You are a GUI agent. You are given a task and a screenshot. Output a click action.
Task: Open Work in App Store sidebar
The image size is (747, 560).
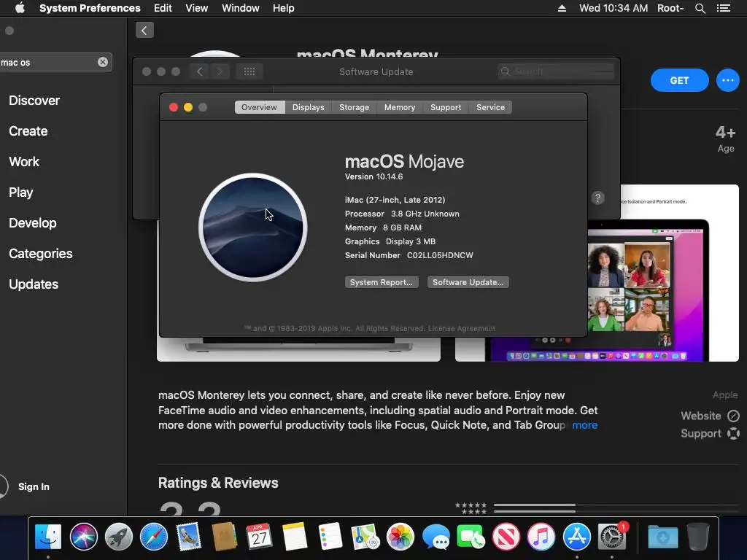click(x=24, y=162)
